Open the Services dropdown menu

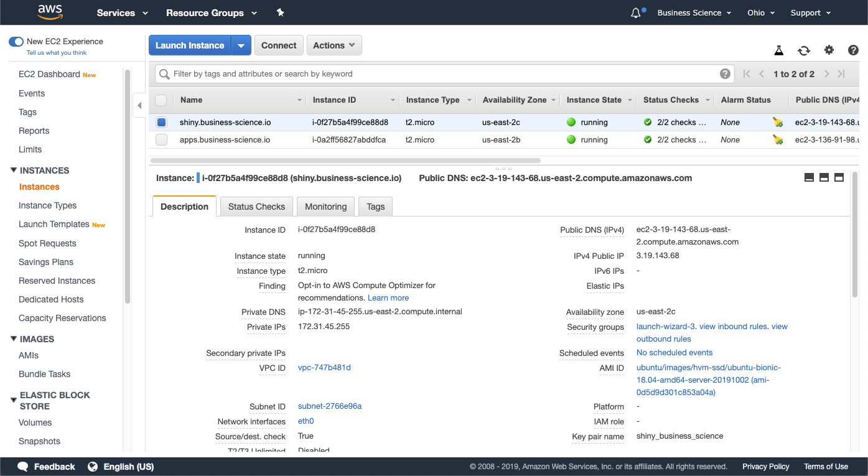(123, 12)
